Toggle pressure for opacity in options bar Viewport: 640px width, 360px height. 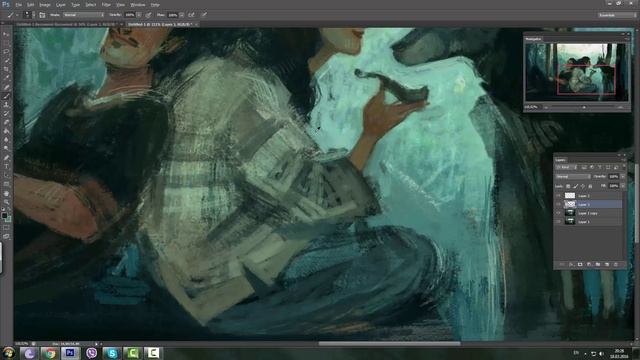click(149, 15)
